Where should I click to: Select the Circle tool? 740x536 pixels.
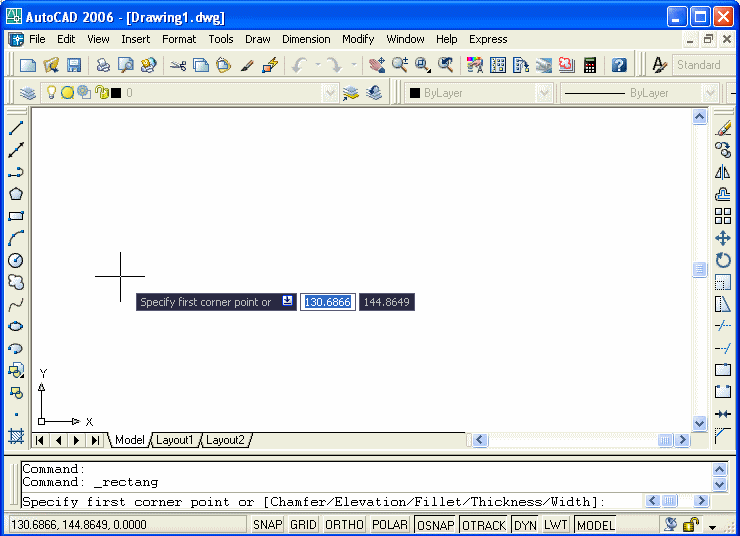(x=16, y=260)
